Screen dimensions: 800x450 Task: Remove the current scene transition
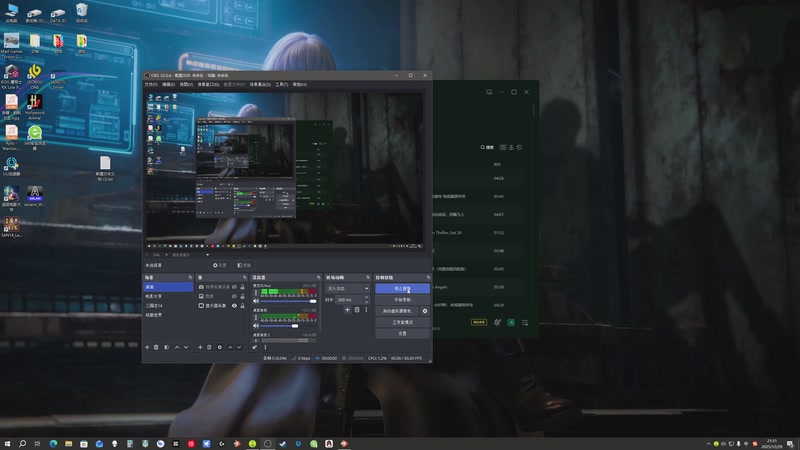click(x=357, y=310)
